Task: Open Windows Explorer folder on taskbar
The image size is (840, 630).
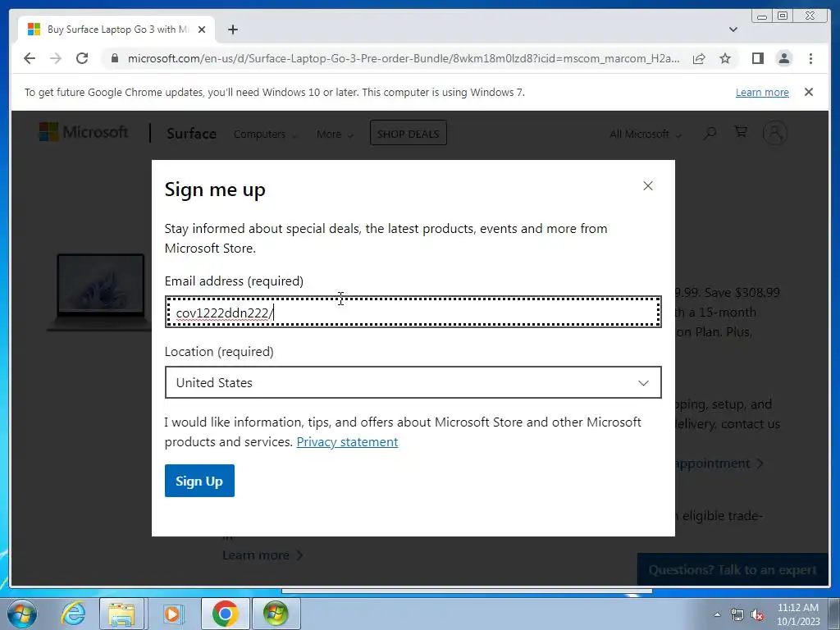Action: [121, 614]
